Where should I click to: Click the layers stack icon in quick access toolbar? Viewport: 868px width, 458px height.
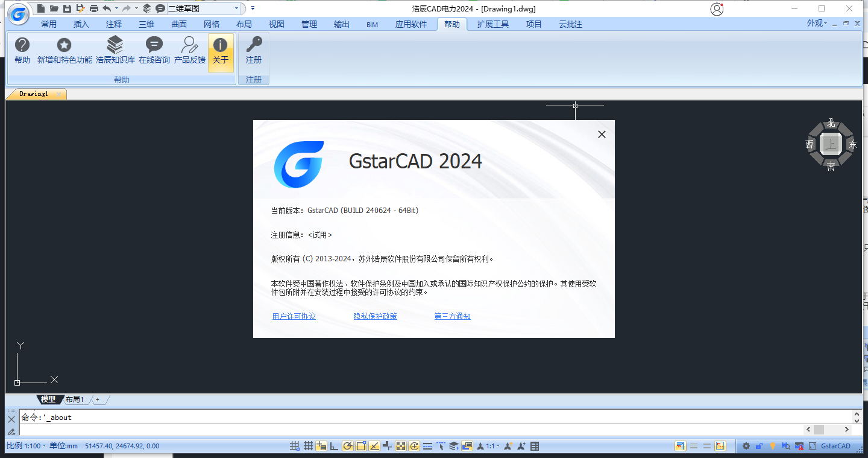[147, 8]
